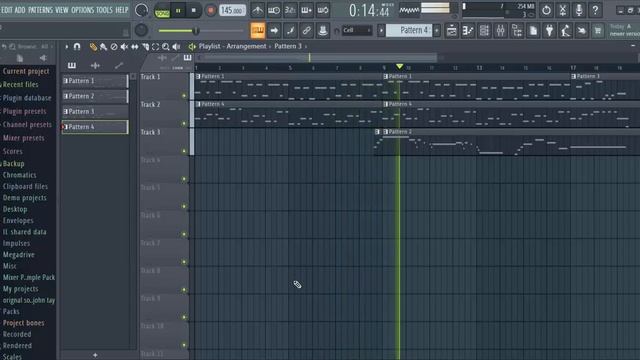Open help with the question mark icon
The height and width of the screenshot is (360, 640).
(595, 10)
